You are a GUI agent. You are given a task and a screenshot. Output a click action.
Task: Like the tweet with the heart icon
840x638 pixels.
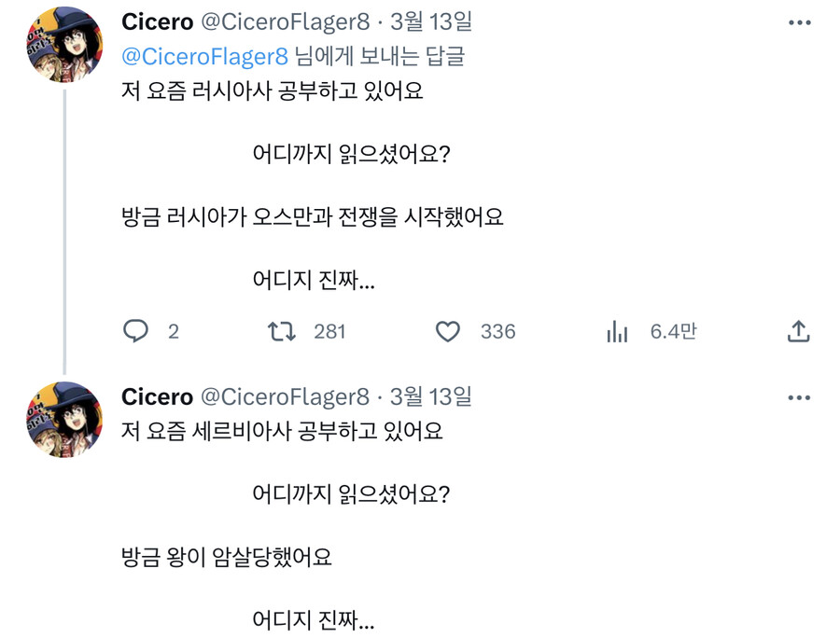[448, 331]
